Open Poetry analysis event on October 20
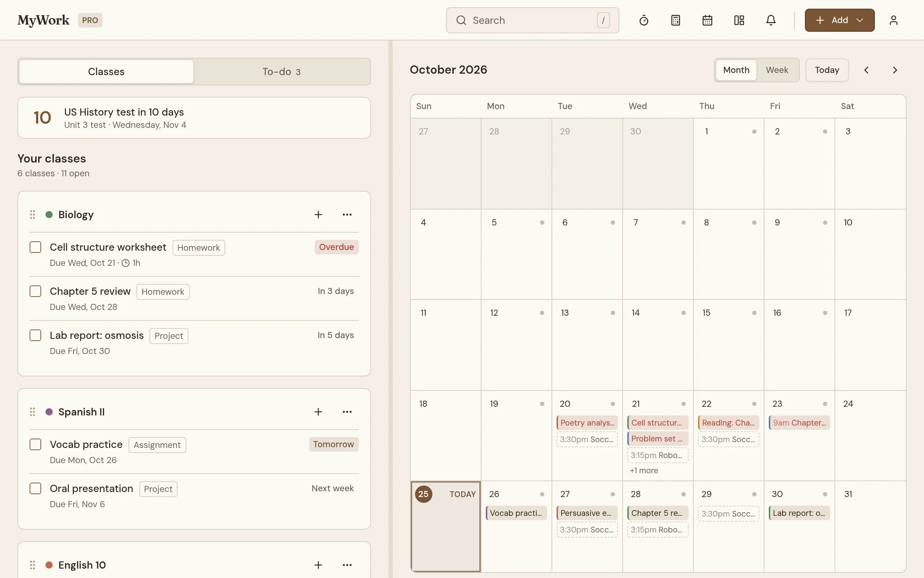924x578 pixels. pyautogui.click(x=587, y=422)
